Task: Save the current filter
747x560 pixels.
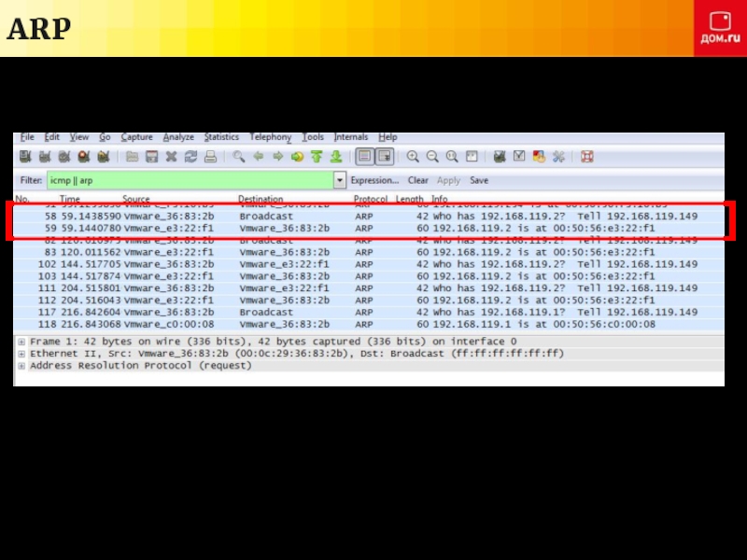Action: pyautogui.click(x=479, y=180)
